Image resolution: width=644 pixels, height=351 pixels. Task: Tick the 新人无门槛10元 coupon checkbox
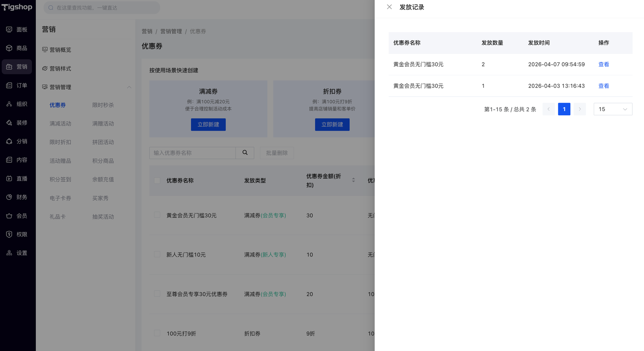point(157,255)
